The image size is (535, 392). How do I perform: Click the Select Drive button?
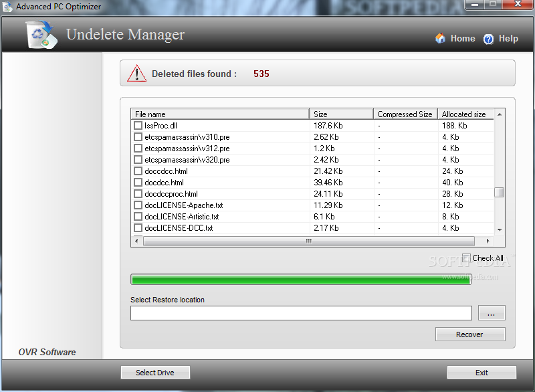click(155, 373)
